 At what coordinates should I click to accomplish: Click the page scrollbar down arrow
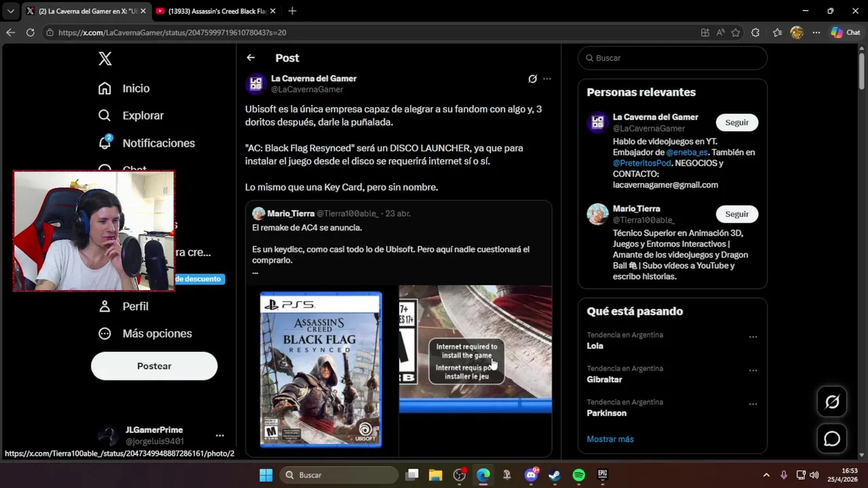[862, 455]
